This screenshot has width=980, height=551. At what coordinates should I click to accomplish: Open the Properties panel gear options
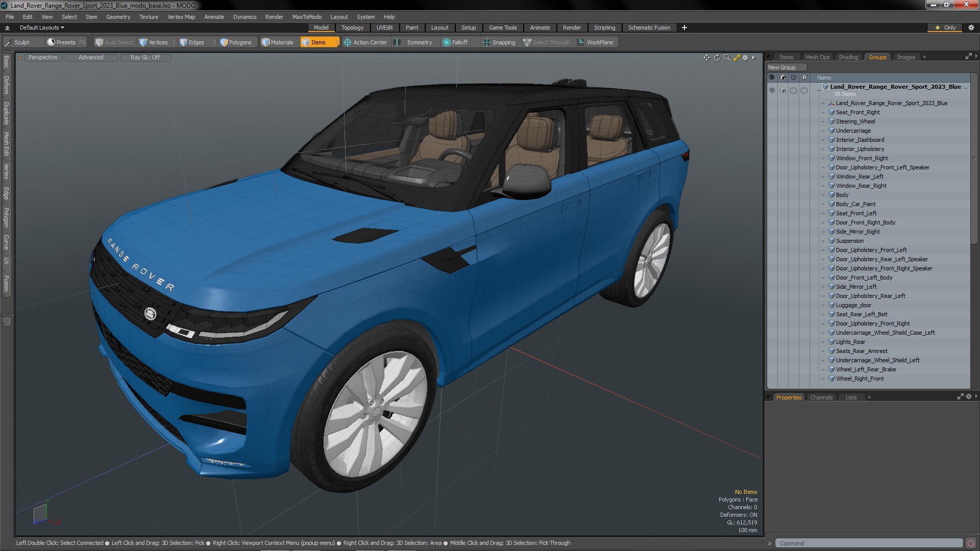pyautogui.click(x=969, y=397)
